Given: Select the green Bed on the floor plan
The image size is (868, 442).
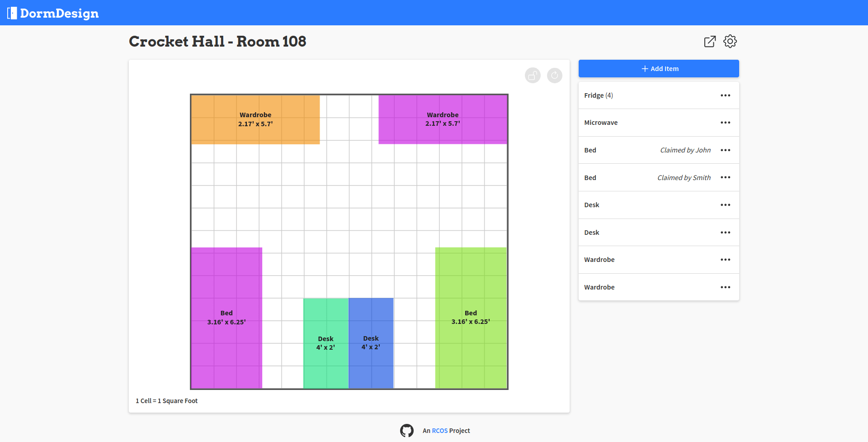Looking at the screenshot, I should (471, 317).
